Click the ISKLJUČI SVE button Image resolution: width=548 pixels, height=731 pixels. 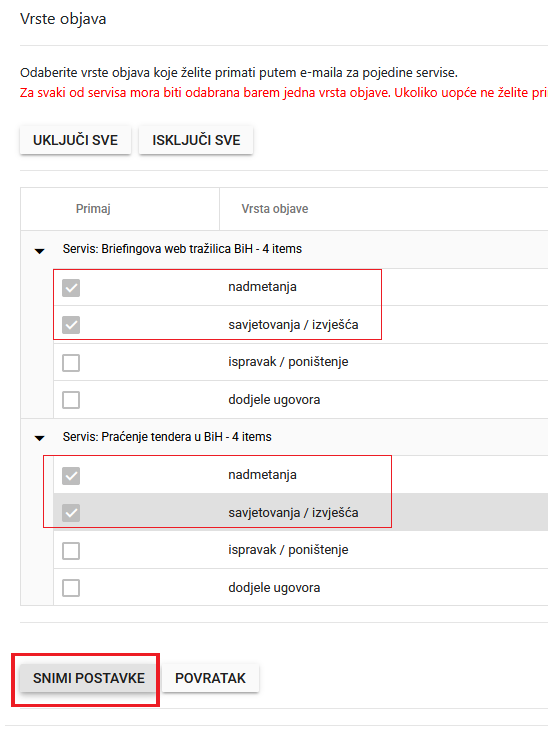coord(196,140)
